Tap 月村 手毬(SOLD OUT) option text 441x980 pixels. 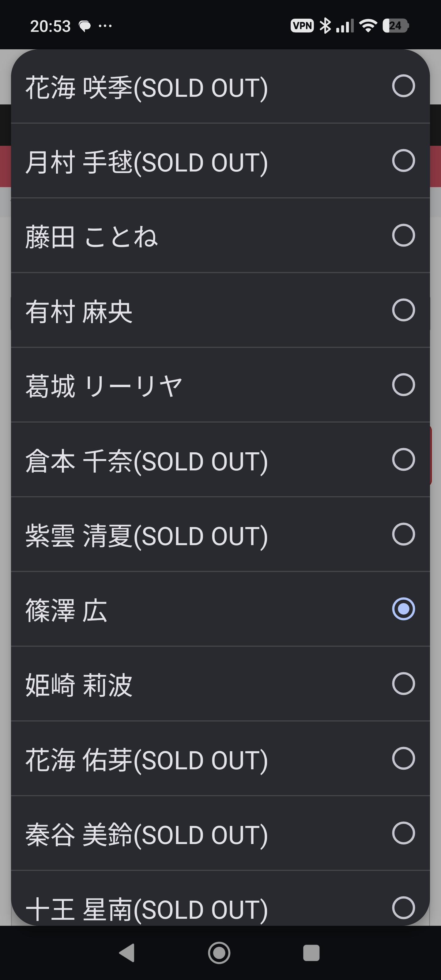click(146, 162)
